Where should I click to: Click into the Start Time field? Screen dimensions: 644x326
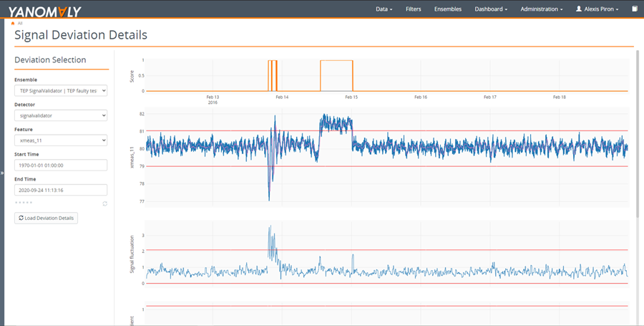61,166
